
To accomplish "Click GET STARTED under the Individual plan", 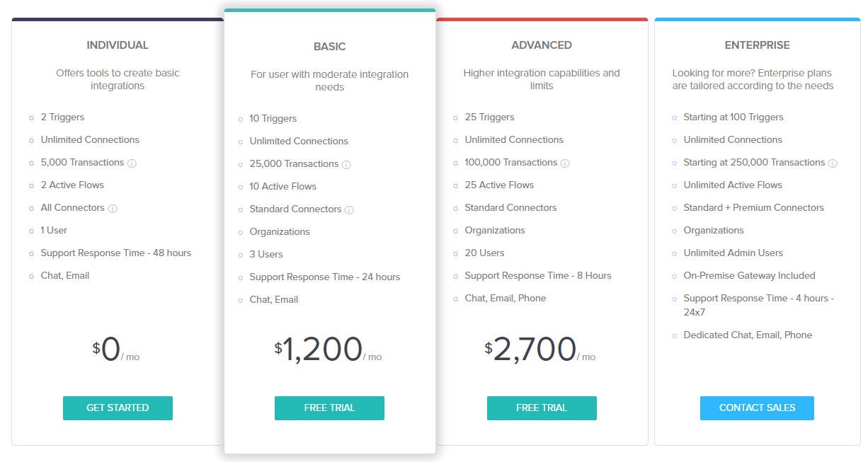I will [x=118, y=408].
